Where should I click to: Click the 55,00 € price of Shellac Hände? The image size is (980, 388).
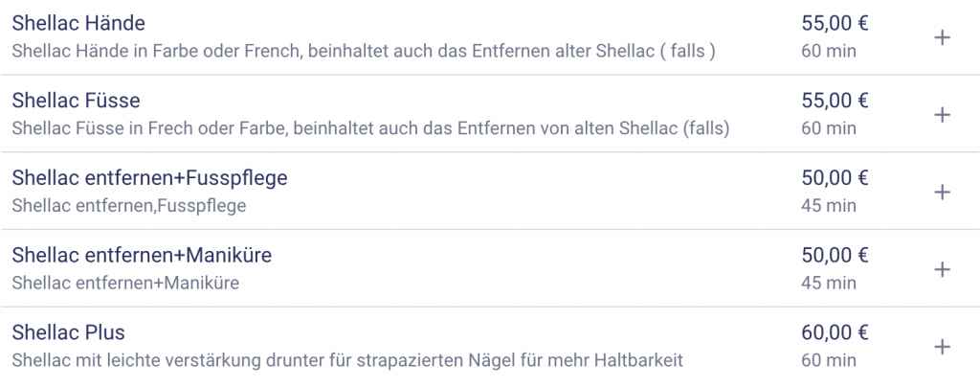[x=835, y=24]
